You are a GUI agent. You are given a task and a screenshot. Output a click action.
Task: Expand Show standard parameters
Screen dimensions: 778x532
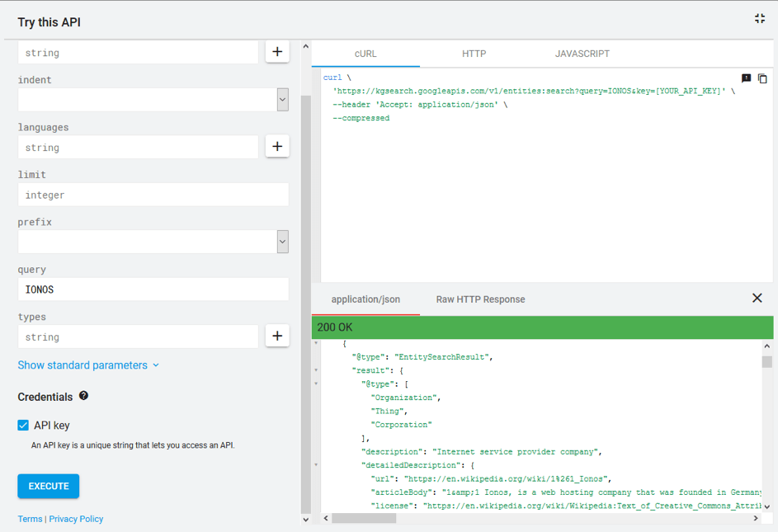click(88, 365)
